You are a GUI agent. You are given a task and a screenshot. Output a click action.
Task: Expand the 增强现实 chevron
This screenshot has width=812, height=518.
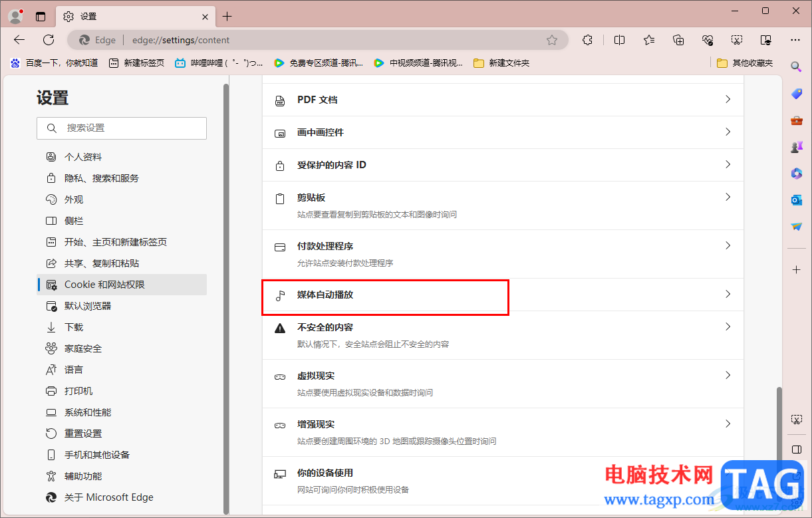pyautogui.click(x=728, y=424)
